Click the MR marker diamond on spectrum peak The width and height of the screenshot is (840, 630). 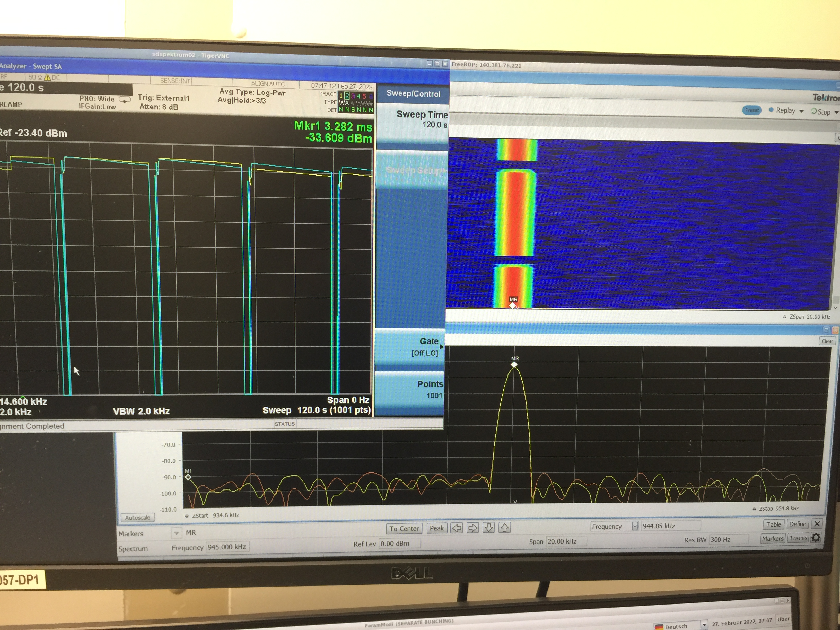click(514, 365)
